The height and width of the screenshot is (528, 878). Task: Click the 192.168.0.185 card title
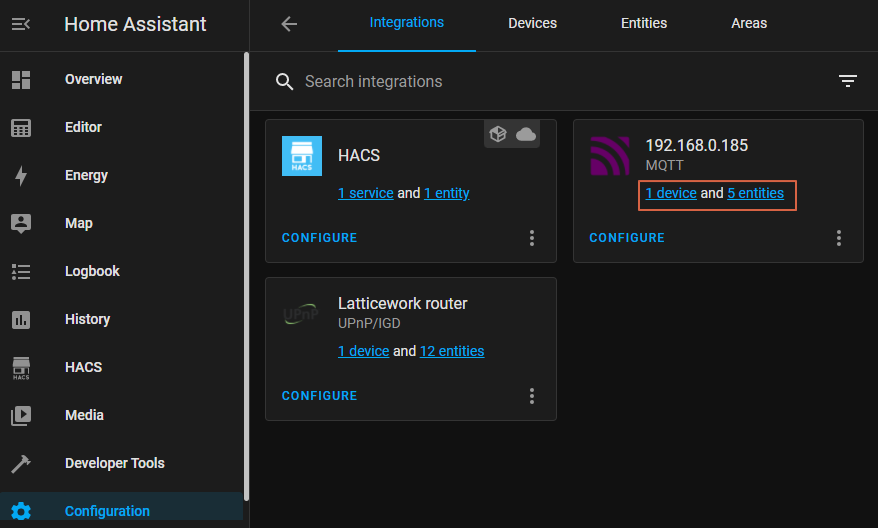click(x=697, y=146)
